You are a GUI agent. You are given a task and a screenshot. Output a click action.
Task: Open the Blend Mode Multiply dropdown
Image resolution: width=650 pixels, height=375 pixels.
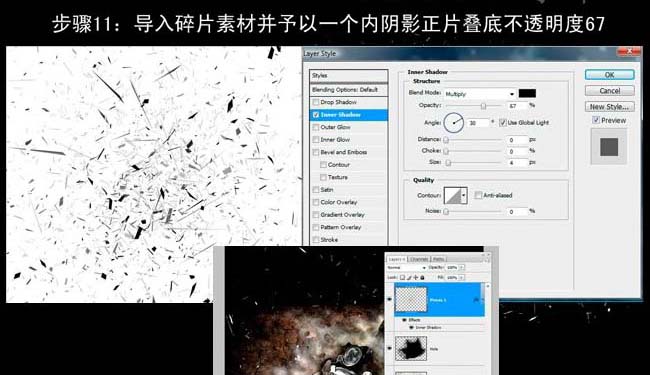pos(480,94)
